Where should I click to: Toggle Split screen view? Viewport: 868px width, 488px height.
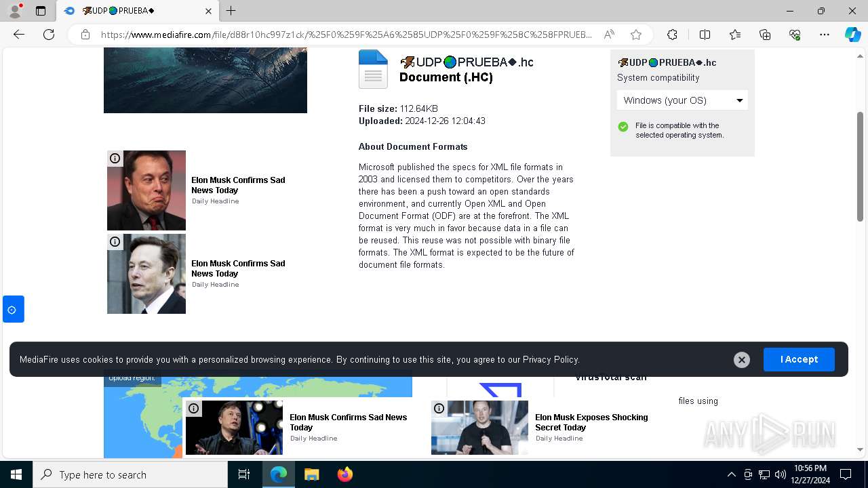coord(705,35)
